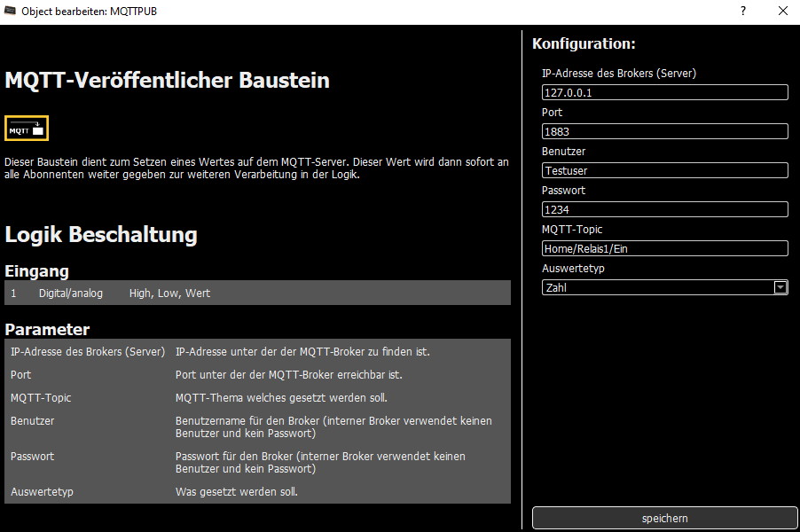
Task: Select the Passwort field containing 1234
Action: (664, 209)
